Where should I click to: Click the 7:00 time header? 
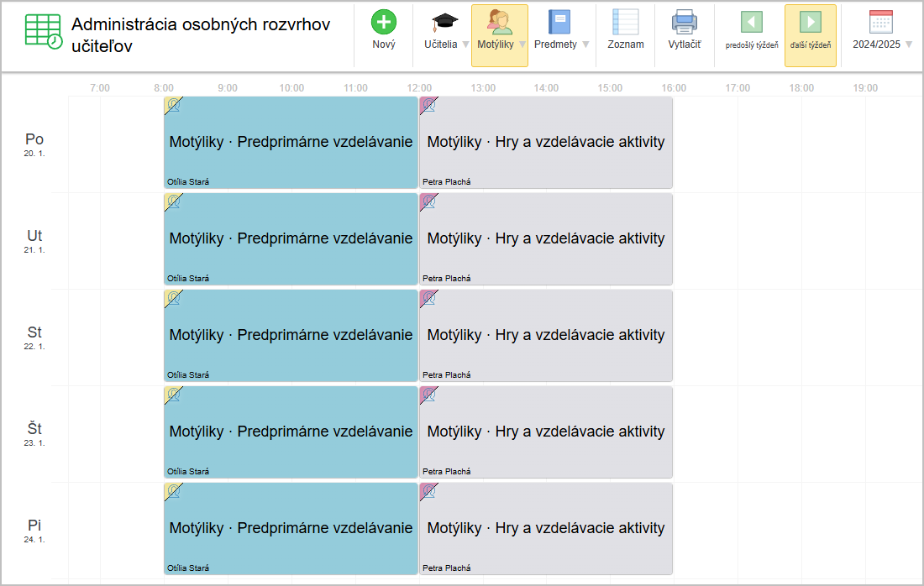coord(100,88)
